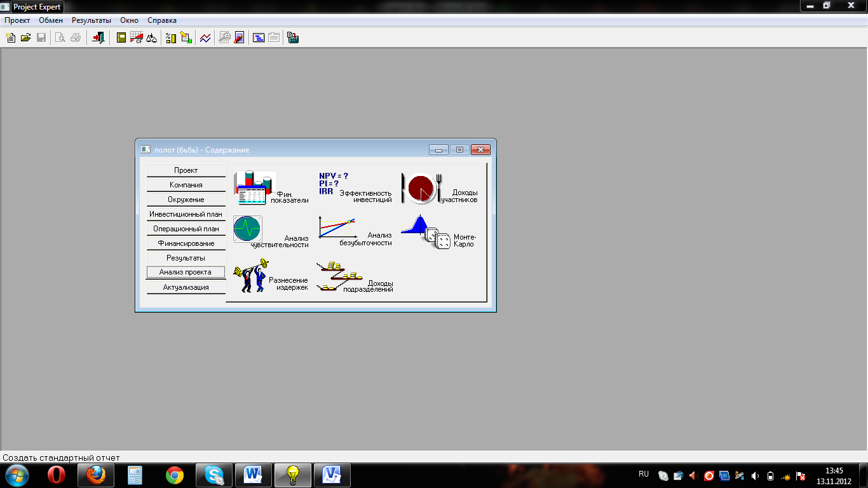Screen dimensions: 868x488
Task: Open project using the folder toolbar icon
Action: click(x=26, y=37)
